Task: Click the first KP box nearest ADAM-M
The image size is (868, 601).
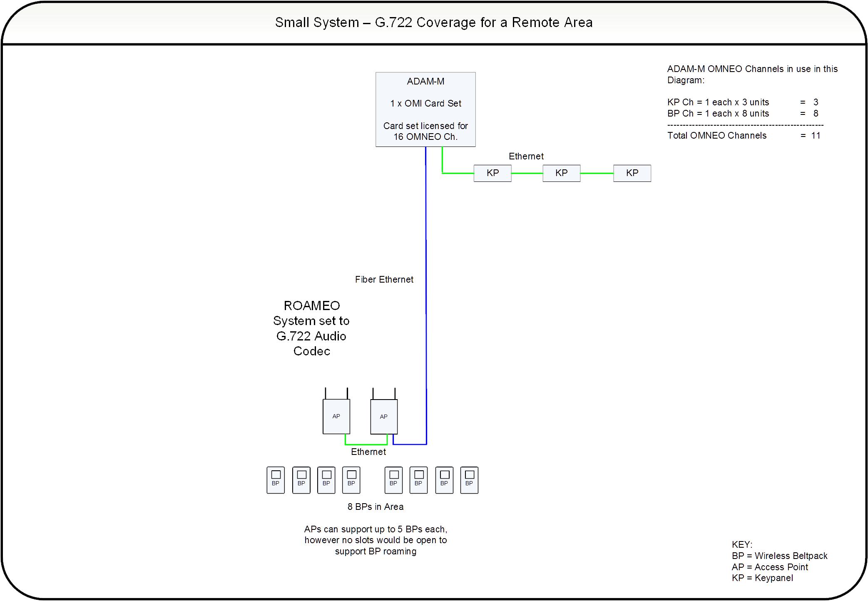Action: click(x=492, y=173)
